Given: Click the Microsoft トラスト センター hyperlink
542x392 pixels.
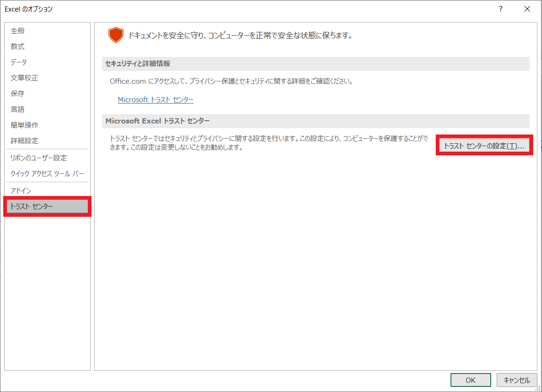Looking at the screenshot, I should [x=155, y=100].
